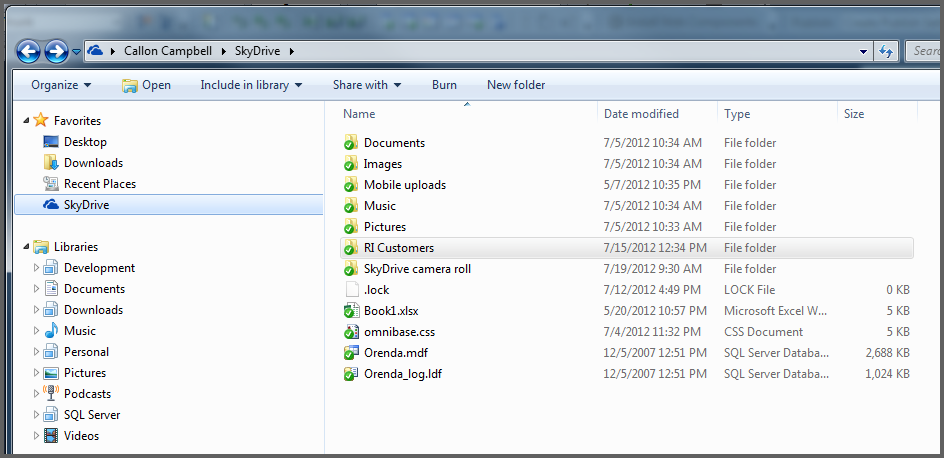Open the address bar history dropdown arrow
Screen dimensions: 944x458
[x=864, y=51]
